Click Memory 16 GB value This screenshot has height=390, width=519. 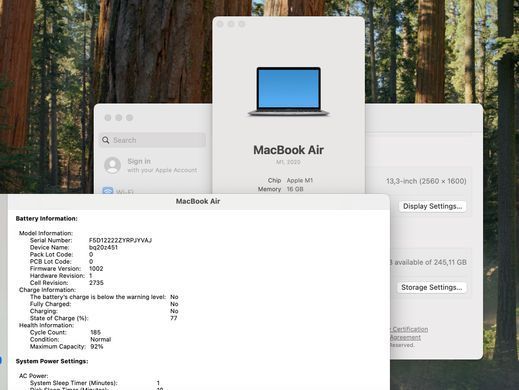pyautogui.click(x=295, y=189)
